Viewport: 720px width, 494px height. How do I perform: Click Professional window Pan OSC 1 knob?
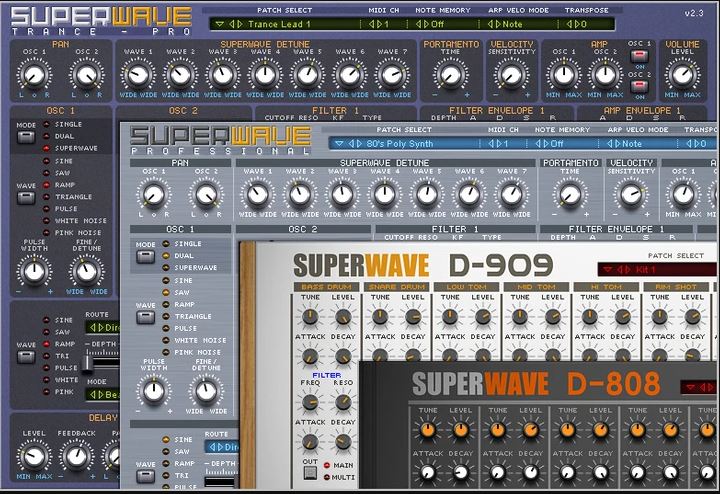[154, 194]
